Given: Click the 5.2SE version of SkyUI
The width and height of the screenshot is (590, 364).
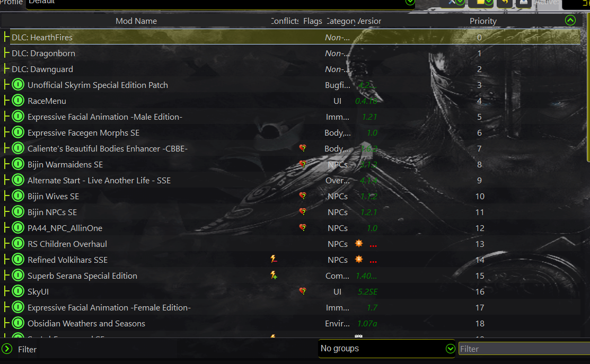Looking at the screenshot, I should [367, 291].
